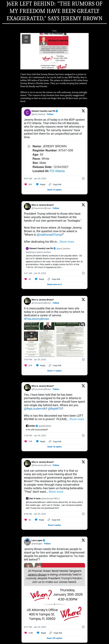The image size is (109, 644).
Task: Expand 'Show more' on 7:36 PM tweet
Action: coord(77,419)
